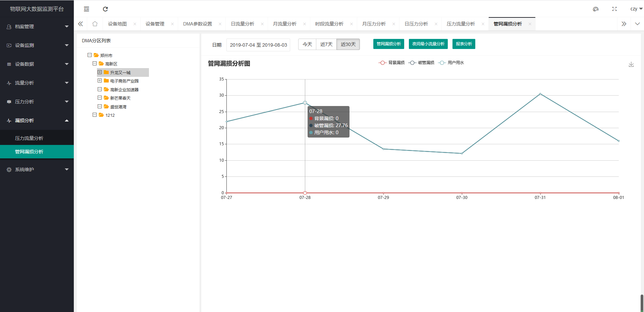The image size is (644, 312).
Task: Toggle 背景漏损 series in chart legend
Action: point(392,63)
